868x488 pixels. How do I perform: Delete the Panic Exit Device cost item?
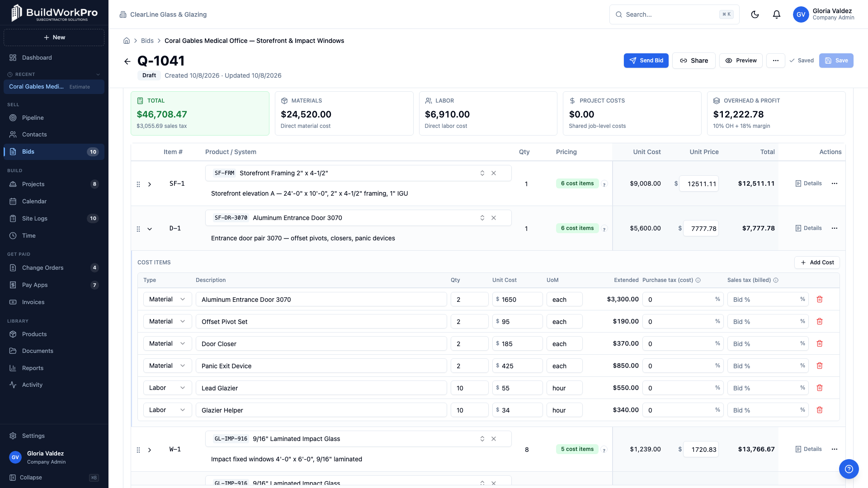(820, 366)
